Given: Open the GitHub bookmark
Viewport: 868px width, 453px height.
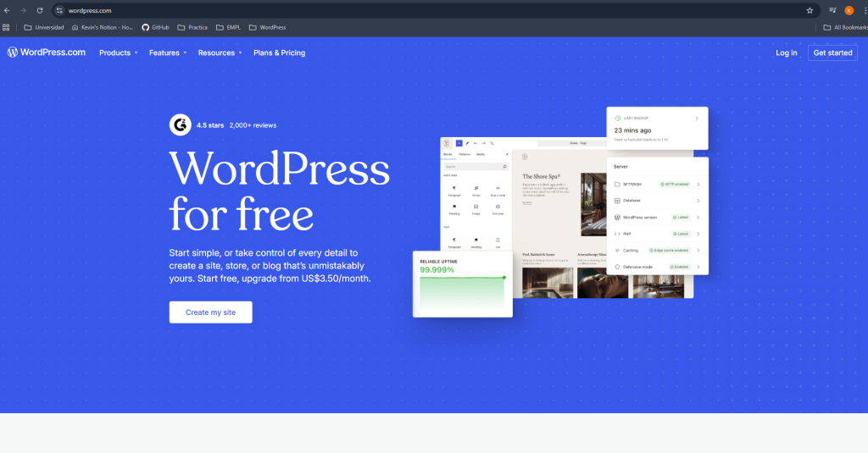Looking at the screenshot, I should click(155, 27).
